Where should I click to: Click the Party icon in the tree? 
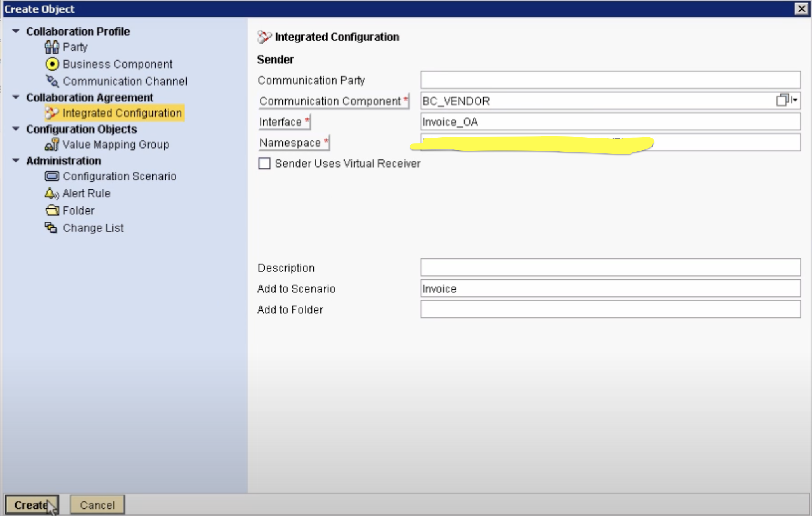[x=51, y=47]
